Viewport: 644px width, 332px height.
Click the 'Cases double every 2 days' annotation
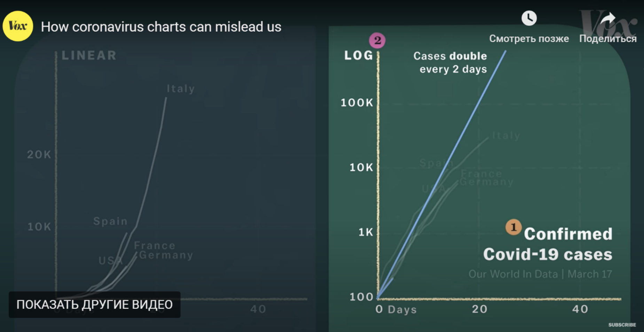451,63
